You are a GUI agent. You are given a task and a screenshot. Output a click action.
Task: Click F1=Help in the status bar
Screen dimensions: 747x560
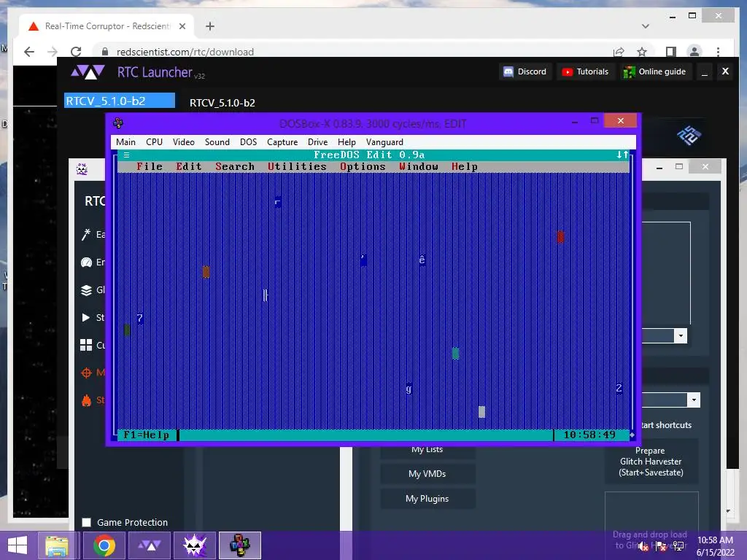[146, 435]
